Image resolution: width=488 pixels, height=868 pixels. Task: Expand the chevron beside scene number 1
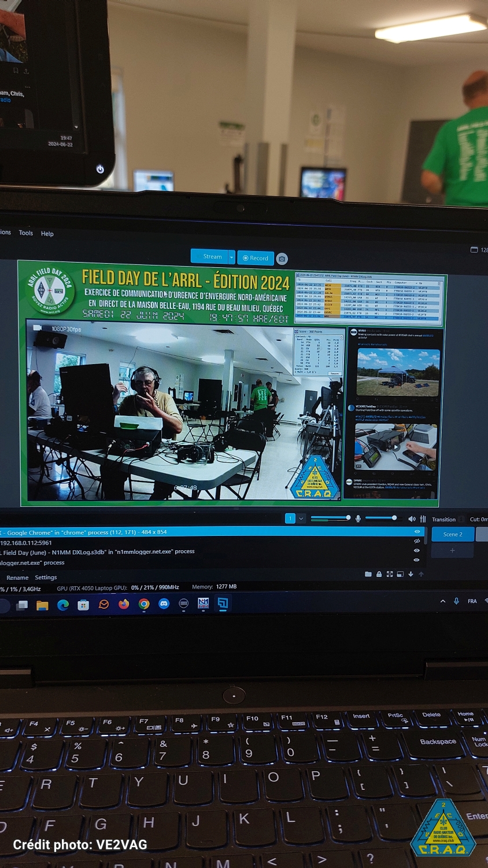[301, 518]
